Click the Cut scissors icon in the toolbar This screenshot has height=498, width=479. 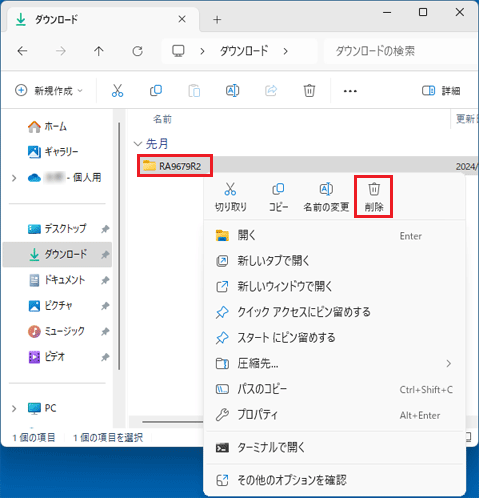pos(117,91)
